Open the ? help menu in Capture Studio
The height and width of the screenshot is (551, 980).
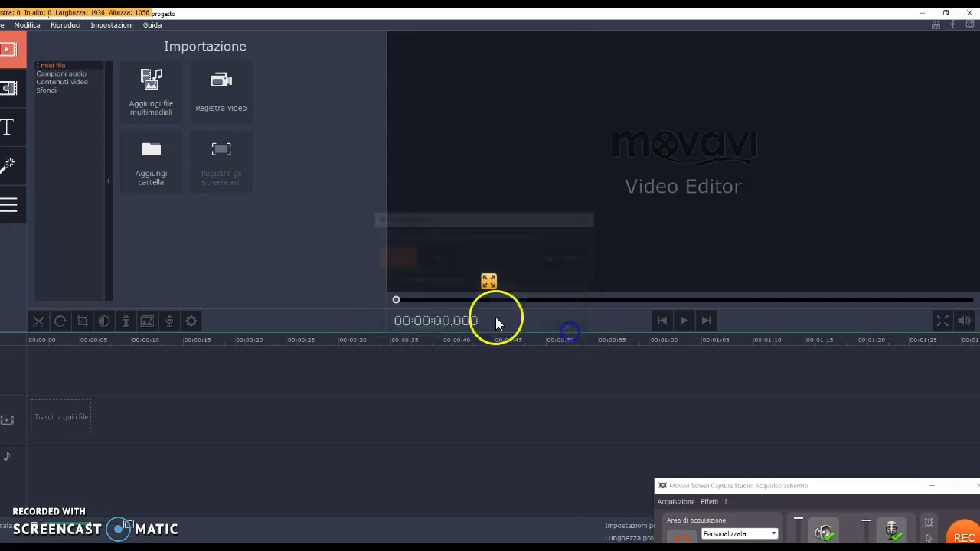[x=726, y=502]
